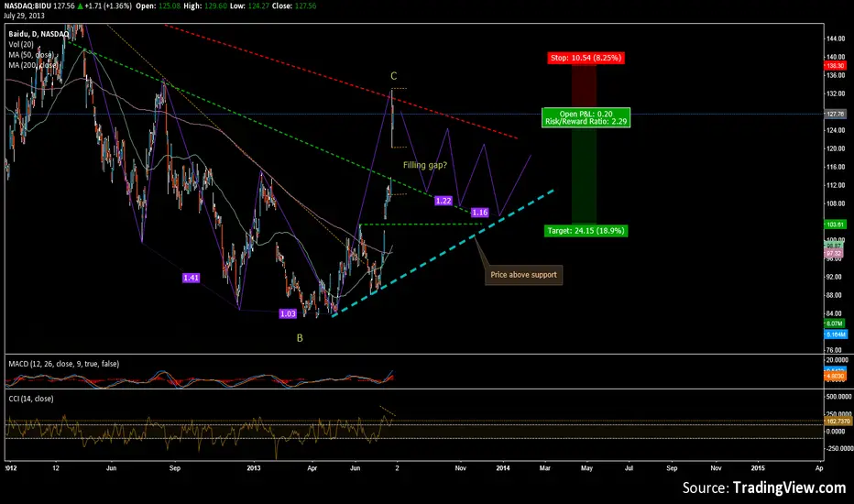Click the Open: 125.08 value

[x=159, y=6]
